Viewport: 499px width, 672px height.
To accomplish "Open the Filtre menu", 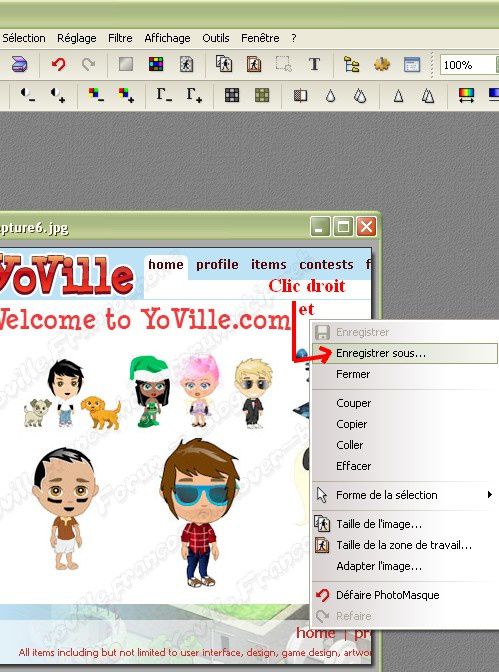I will [120, 38].
